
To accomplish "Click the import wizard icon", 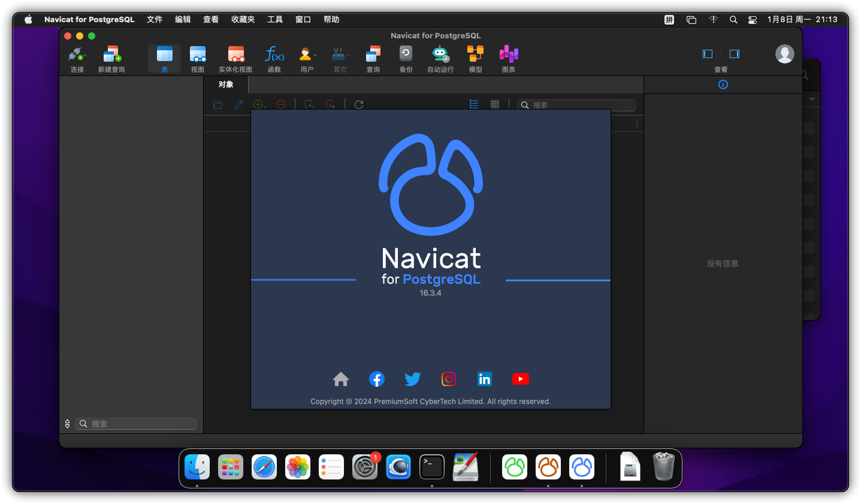I will pos(309,105).
